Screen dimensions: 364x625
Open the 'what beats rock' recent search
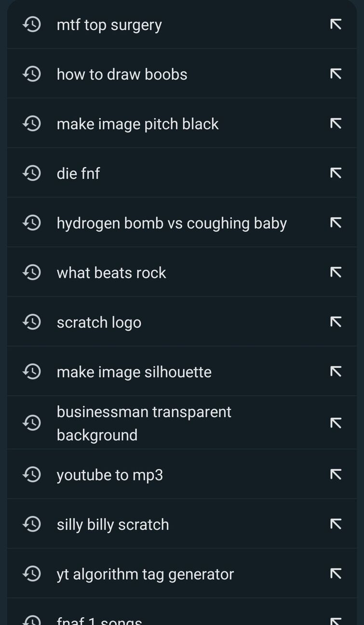182,272
